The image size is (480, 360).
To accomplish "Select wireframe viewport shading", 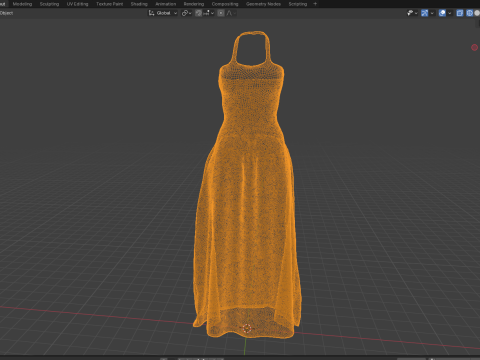I will click(x=469, y=13).
